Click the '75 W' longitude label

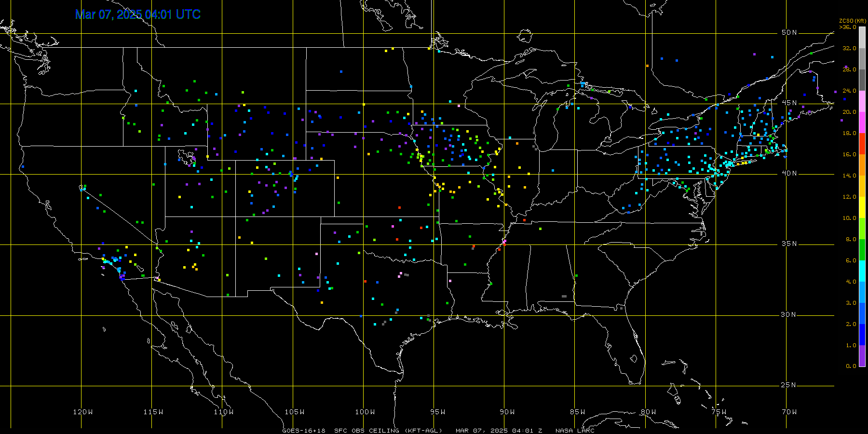click(719, 412)
